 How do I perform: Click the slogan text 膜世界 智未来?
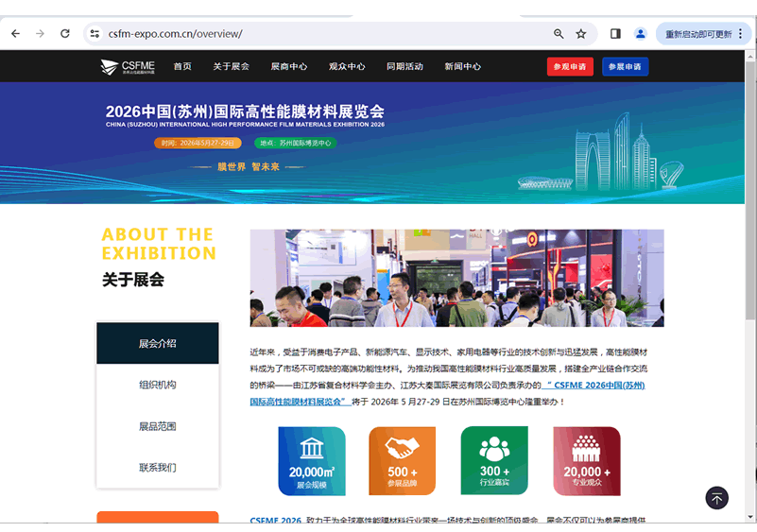pos(249,167)
